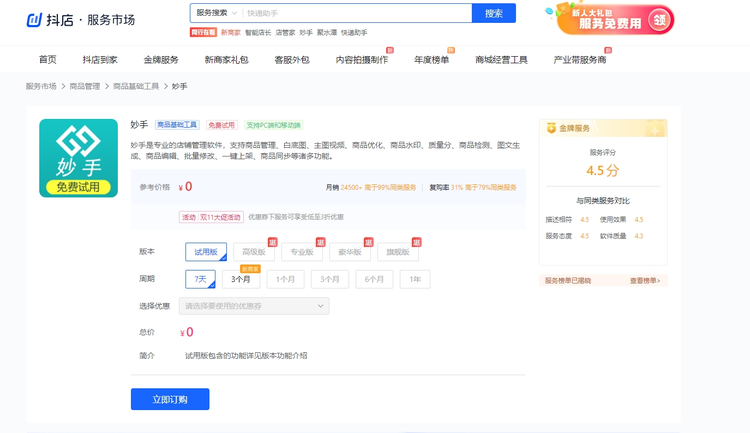Image resolution: width=750 pixels, height=433 pixels.
Task: Open the 内容拍摄制作 navigation tab
Action: click(362, 60)
